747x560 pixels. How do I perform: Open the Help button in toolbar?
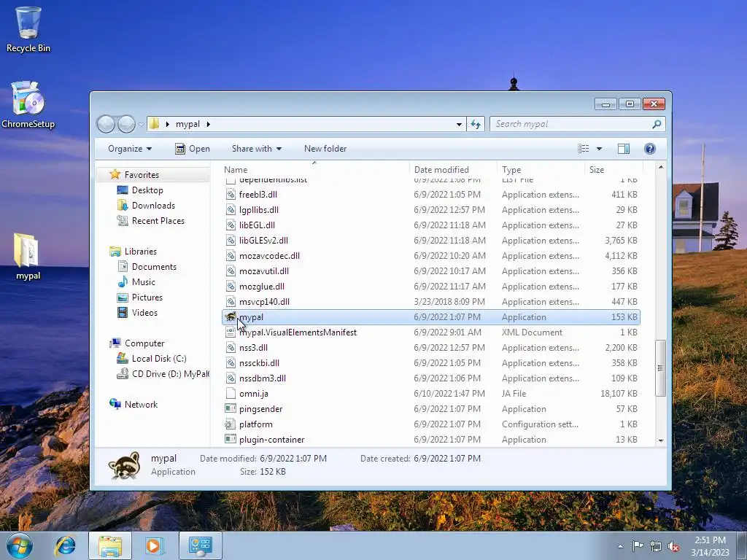click(x=650, y=149)
